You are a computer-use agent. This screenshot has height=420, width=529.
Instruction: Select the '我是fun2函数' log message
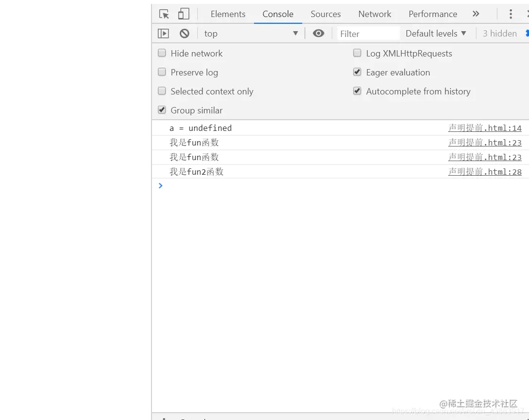pyautogui.click(x=196, y=172)
